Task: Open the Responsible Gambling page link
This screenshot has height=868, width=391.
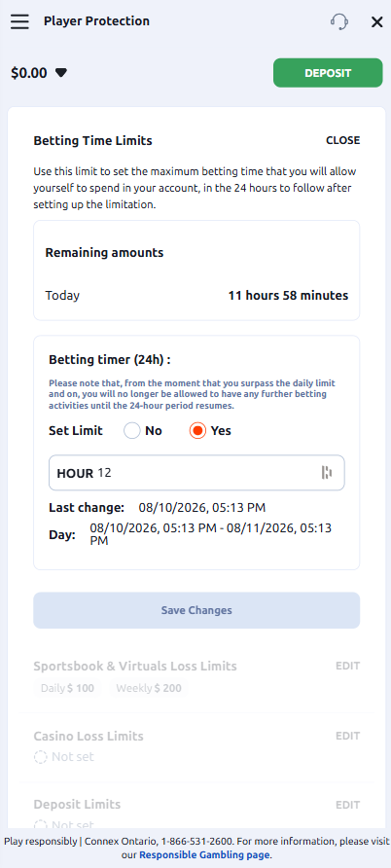Action: tap(204, 854)
